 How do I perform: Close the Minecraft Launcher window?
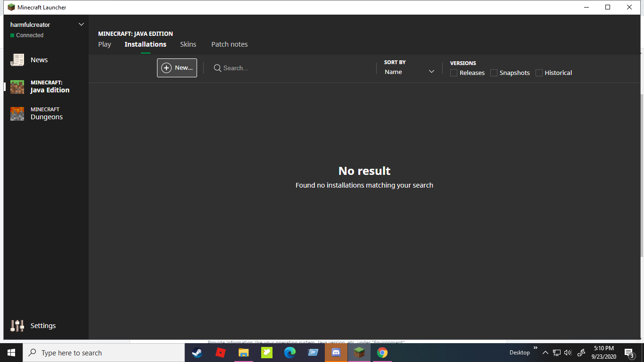629,8
